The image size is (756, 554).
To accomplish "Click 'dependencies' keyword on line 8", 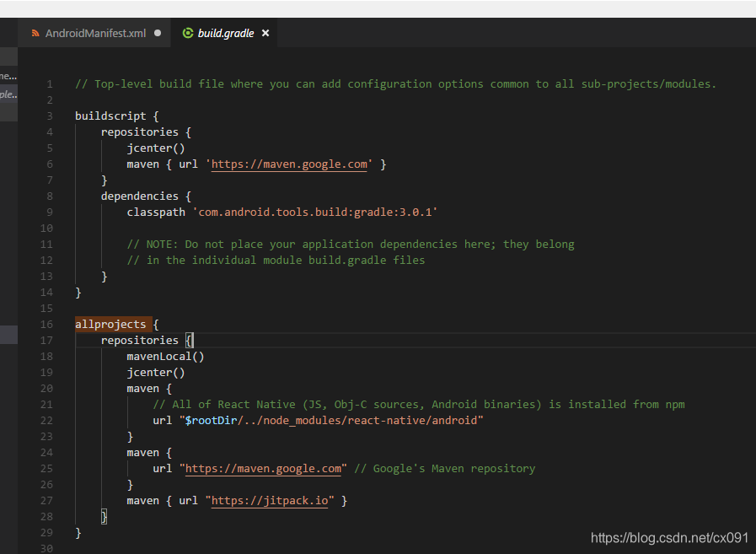I will pyautogui.click(x=140, y=196).
